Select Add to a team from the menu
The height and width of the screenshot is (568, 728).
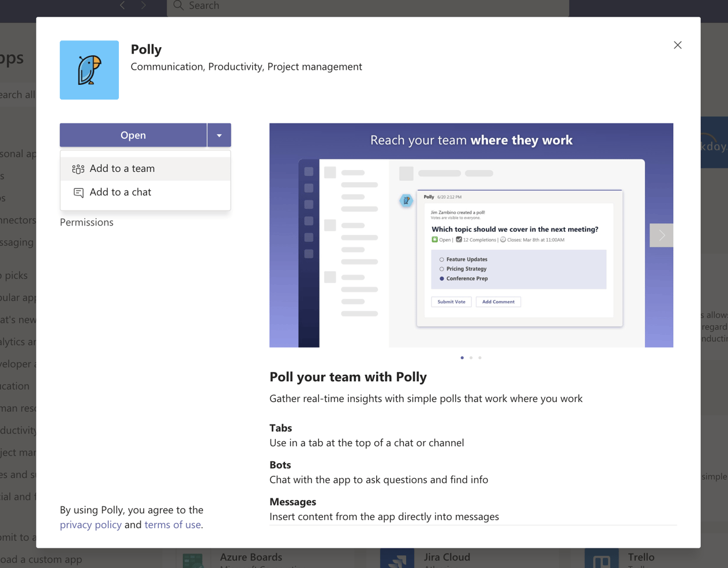point(122,168)
